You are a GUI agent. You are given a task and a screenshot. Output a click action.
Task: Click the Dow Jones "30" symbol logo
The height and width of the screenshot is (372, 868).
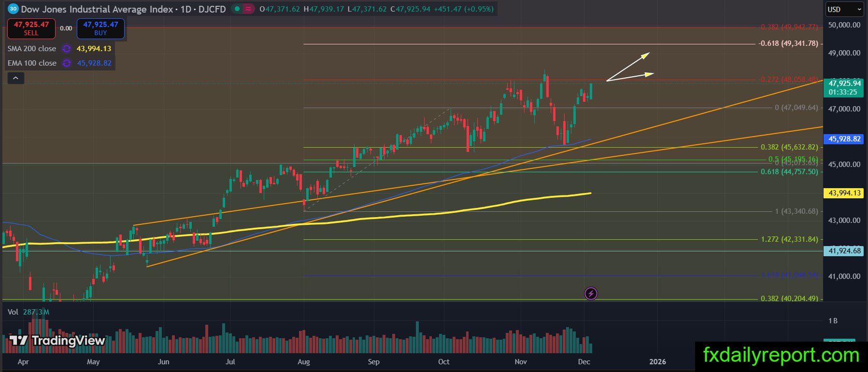[x=14, y=9]
